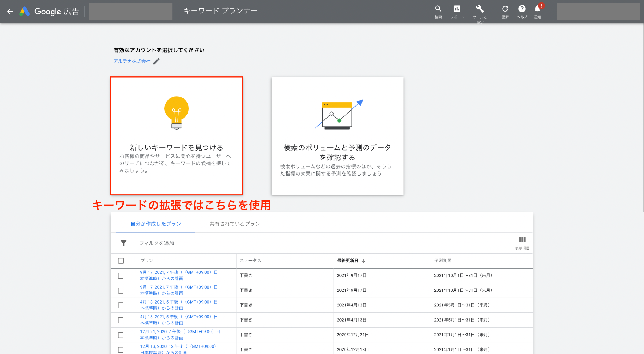Edit account with the pencil icon
Viewport: 644px width, 354px height.
click(156, 61)
